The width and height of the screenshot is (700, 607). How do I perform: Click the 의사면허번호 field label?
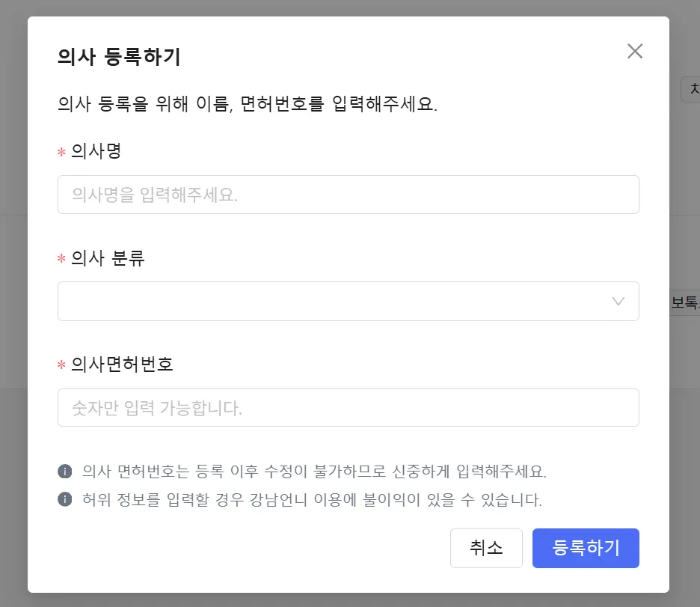[x=122, y=364]
